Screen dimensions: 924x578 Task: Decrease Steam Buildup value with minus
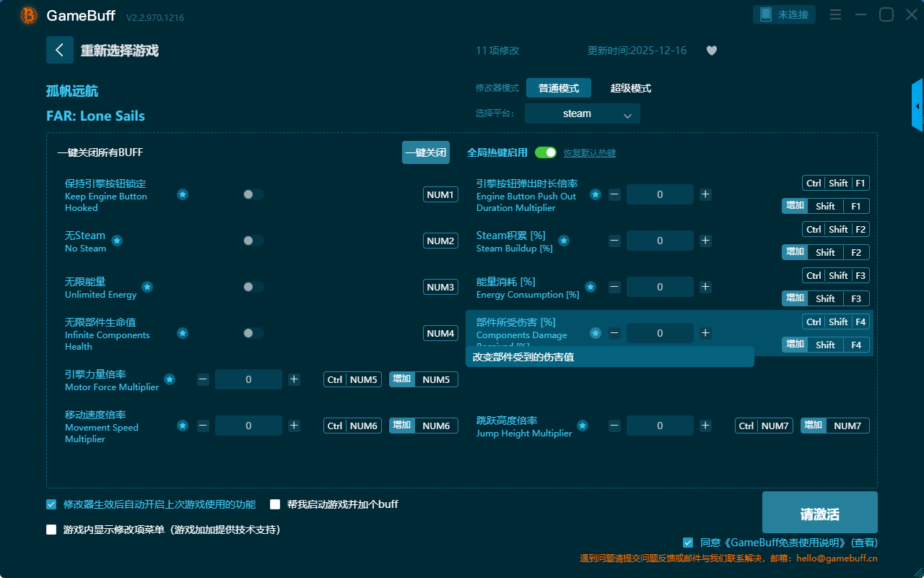[614, 241]
